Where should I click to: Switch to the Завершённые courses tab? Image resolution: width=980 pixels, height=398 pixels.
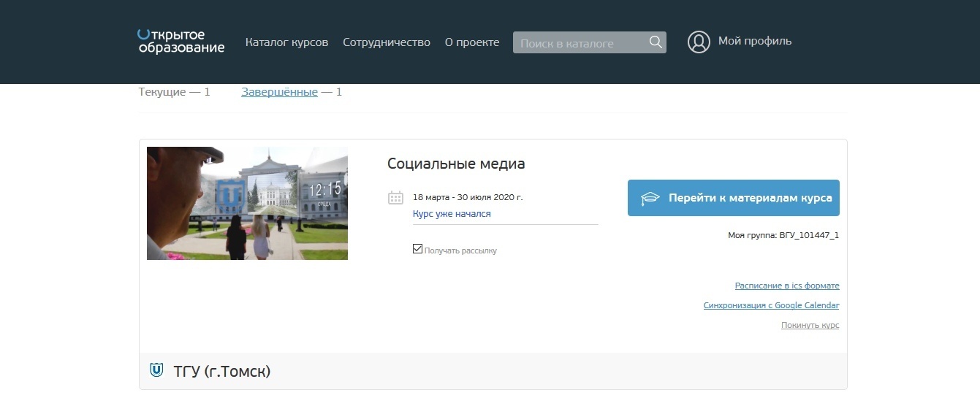pyautogui.click(x=279, y=92)
